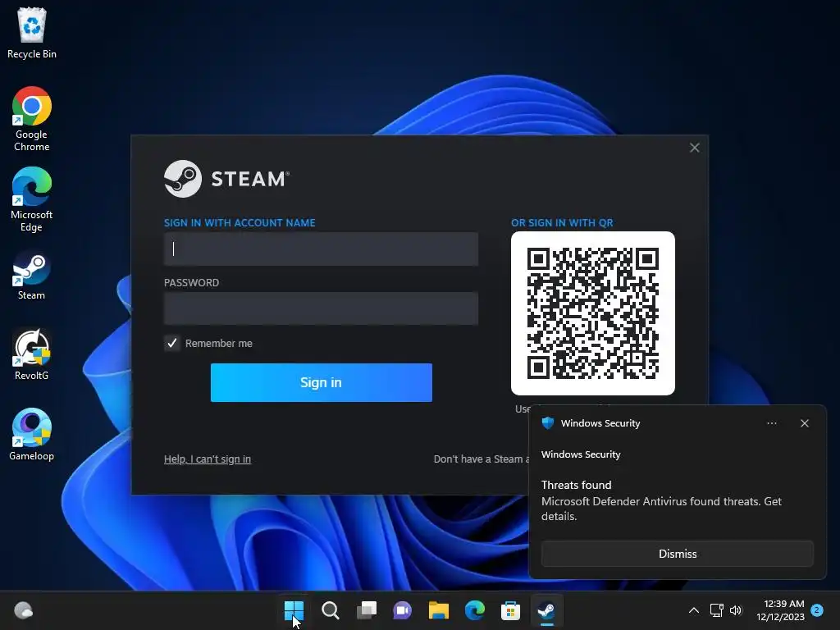Image resolution: width=840 pixels, height=630 pixels.
Task: Click the Windows Security shield icon
Action: click(x=547, y=423)
